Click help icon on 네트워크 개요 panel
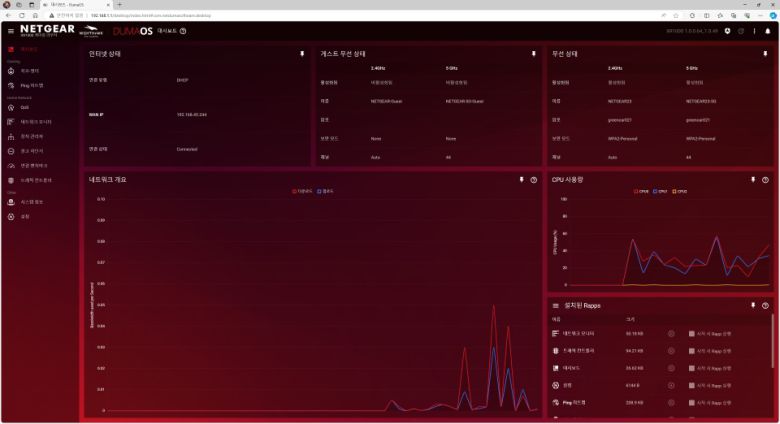Screen dimensions: 780x424 533,180
